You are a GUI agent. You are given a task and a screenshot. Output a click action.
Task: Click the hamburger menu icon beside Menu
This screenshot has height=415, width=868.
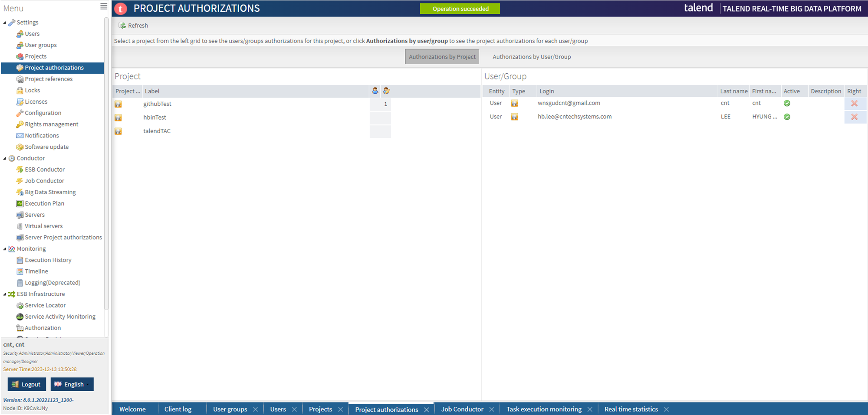[104, 7]
